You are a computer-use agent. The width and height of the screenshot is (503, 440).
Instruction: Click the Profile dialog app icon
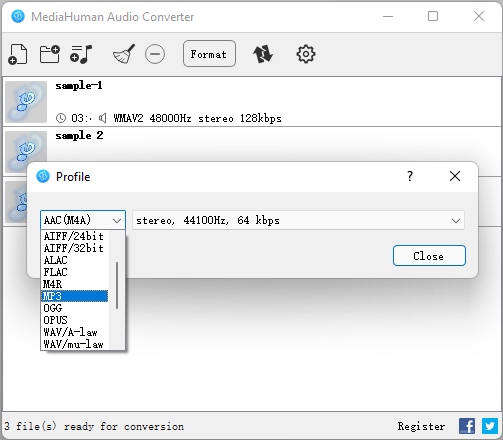(x=43, y=176)
